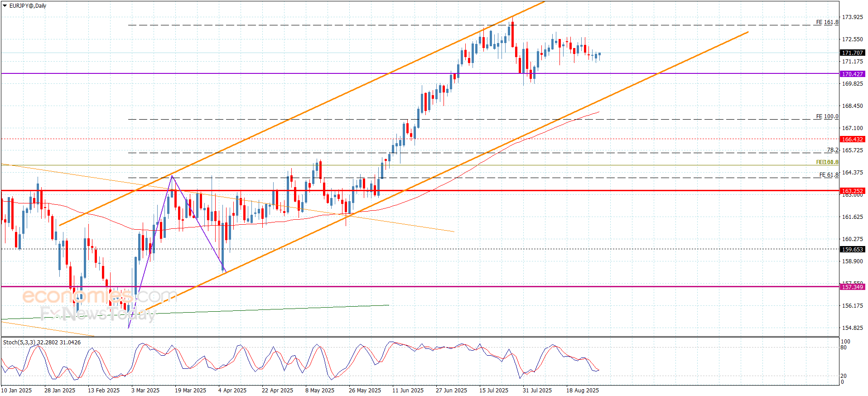Viewport: 868px width, 396px height.
Task: Click the 158.900 price axis label
Action: pyautogui.click(x=852, y=261)
